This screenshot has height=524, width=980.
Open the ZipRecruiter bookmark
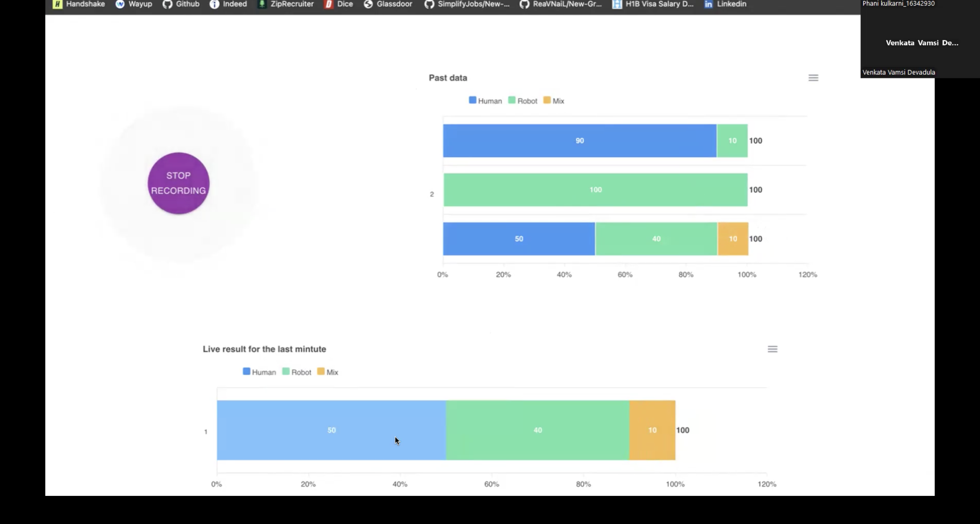(x=286, y=4)
